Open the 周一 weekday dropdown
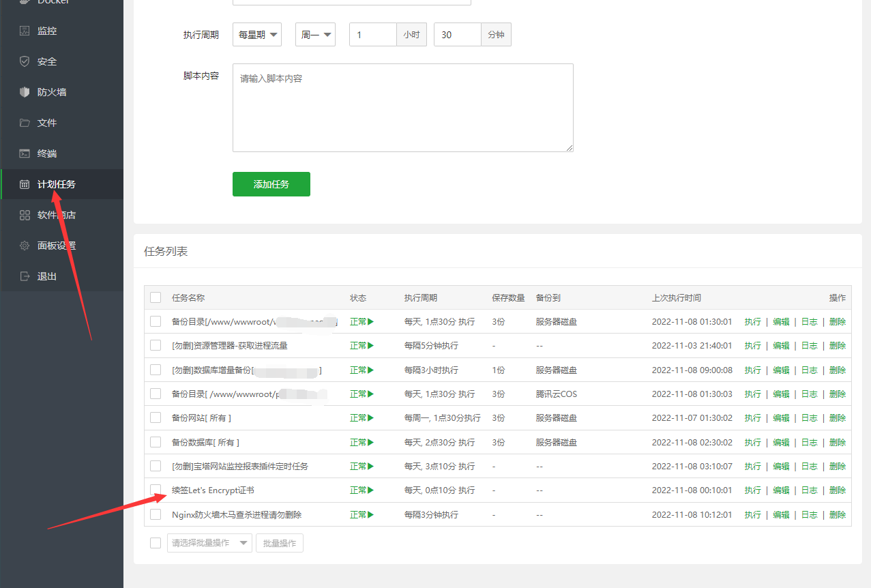The width and height of the screenshot is (871, 588). click(315, 35)
